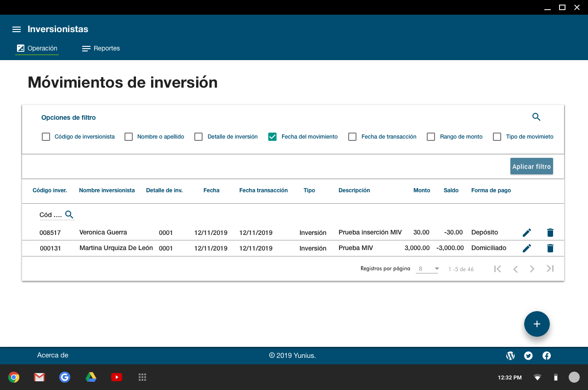
Task: Open the Facebook link in footer
Action: point(547,356)
